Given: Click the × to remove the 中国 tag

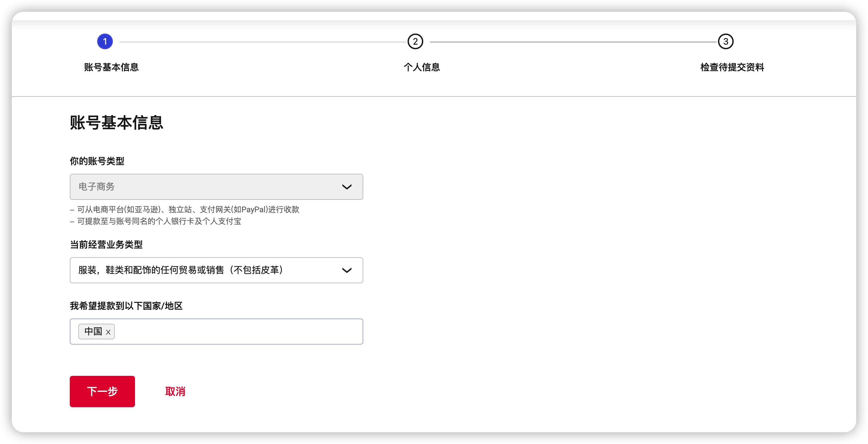Looking at the screenshot, I should (x=109, y=332).
